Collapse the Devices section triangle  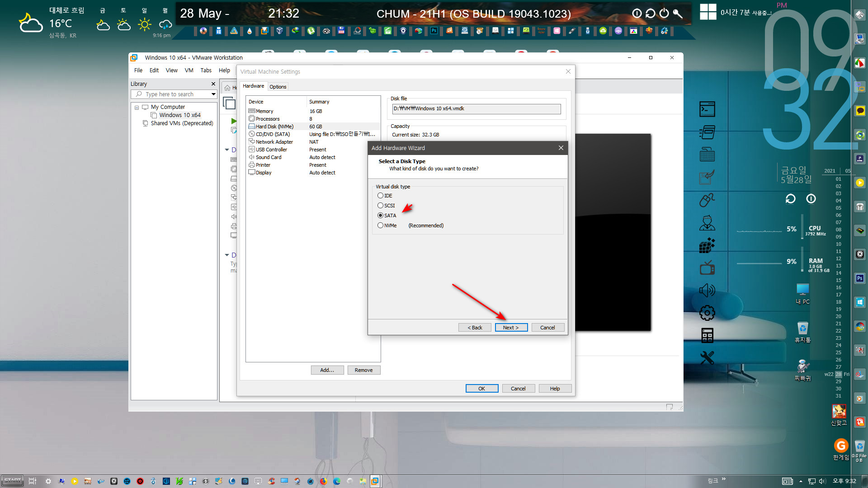click(x=227, y=150)
